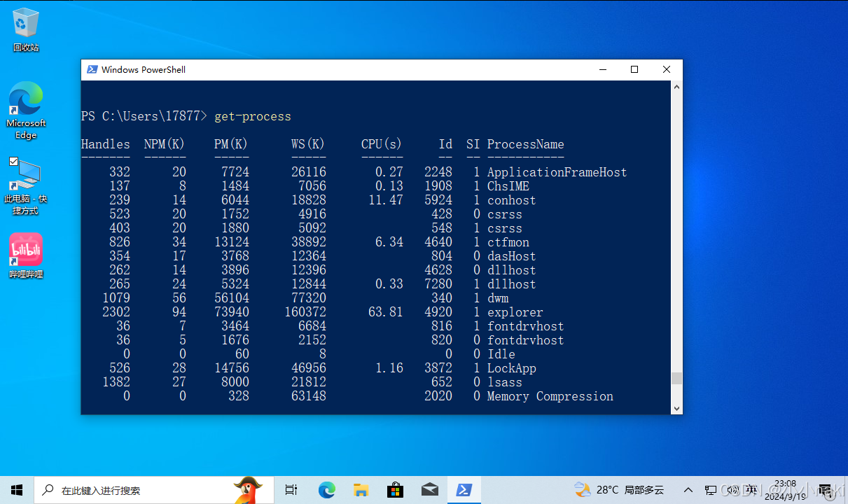Image resolution: width=848 pixels, height=504 pixels.
Task: Expand the hidden system tray icons
Action: point(689,490)
